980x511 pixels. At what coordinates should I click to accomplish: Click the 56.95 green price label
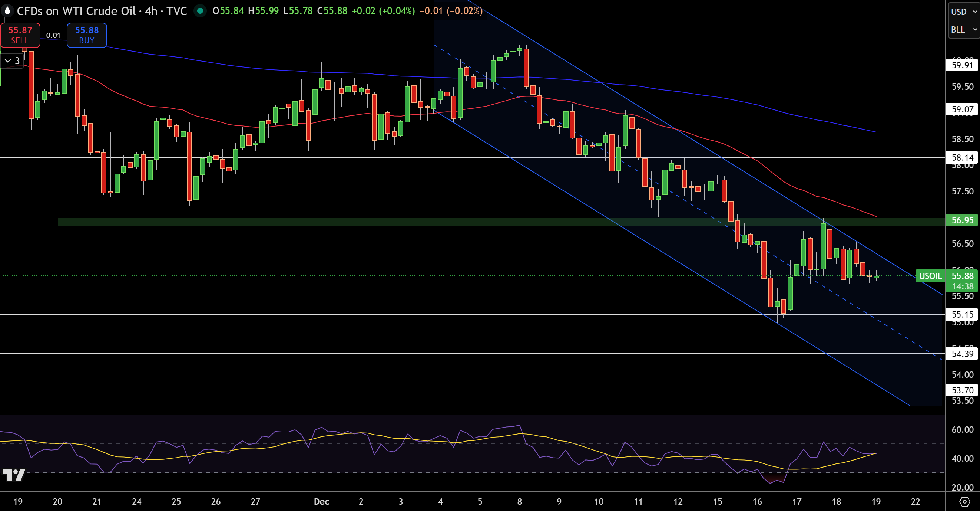click(x=962, y=220)
